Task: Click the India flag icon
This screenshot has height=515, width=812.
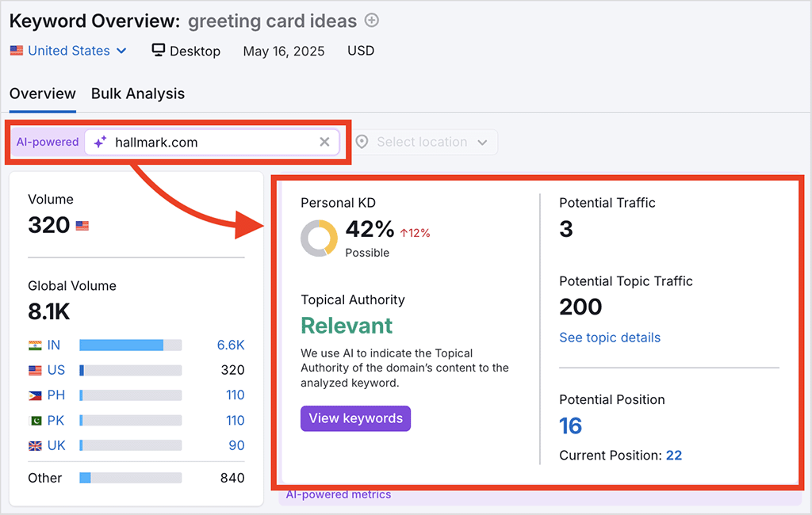Action: pyautogui.click(x=35, y=345)
